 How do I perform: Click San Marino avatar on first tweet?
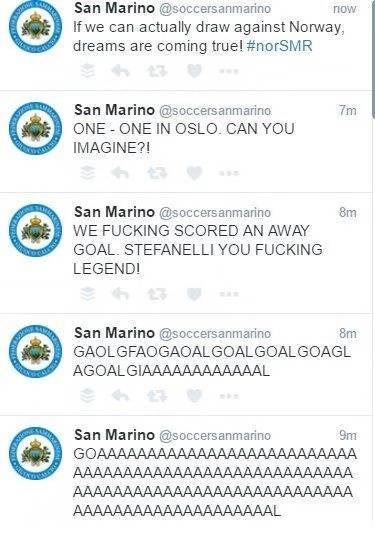[35, 27]
